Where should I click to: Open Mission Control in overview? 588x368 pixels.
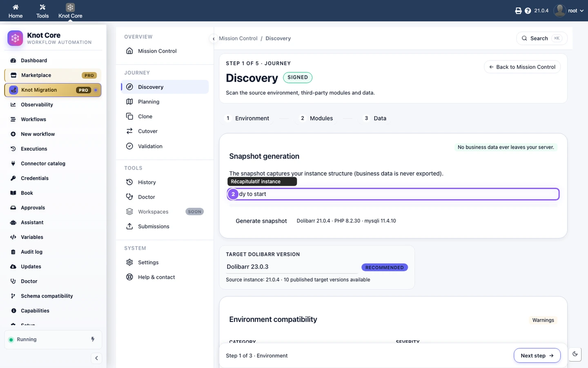click(x=165, y=51)
